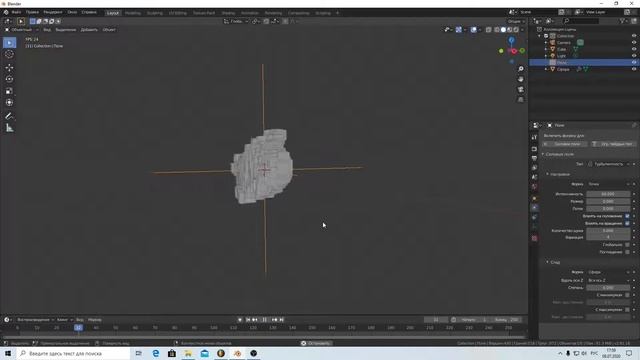Open the 'Рендеринг' menu
The image size is (640, 360).
(x=53, y=12)
